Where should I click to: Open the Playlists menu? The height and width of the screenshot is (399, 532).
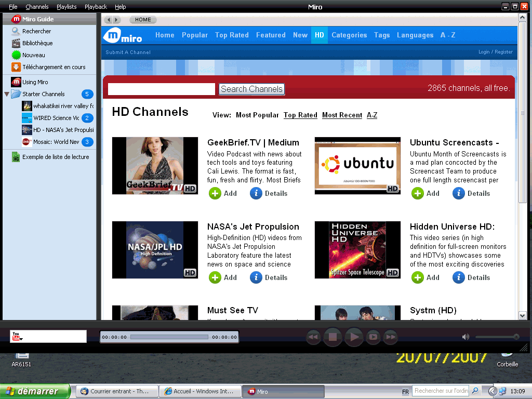[66, 7]
